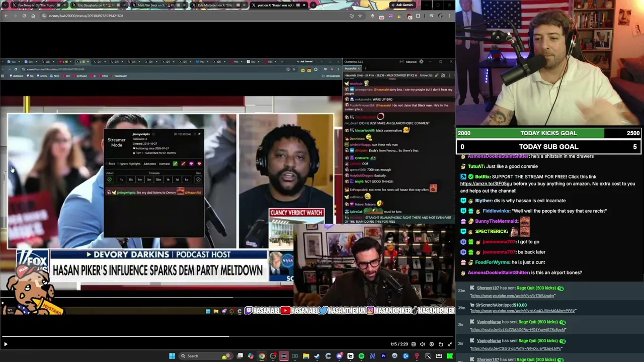Open Kick app from the taskbar
Viewport: 644px width, 362px height.
pos(450,356)
